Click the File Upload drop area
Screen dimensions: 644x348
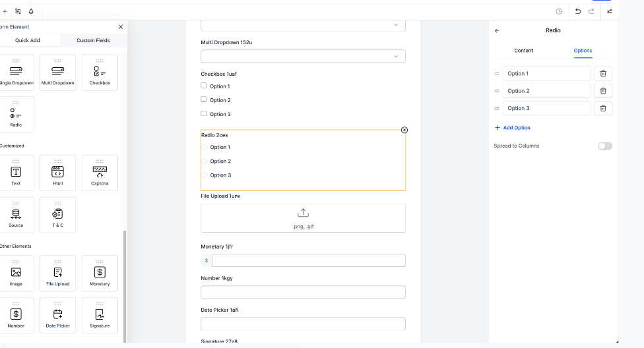(303, 218)
